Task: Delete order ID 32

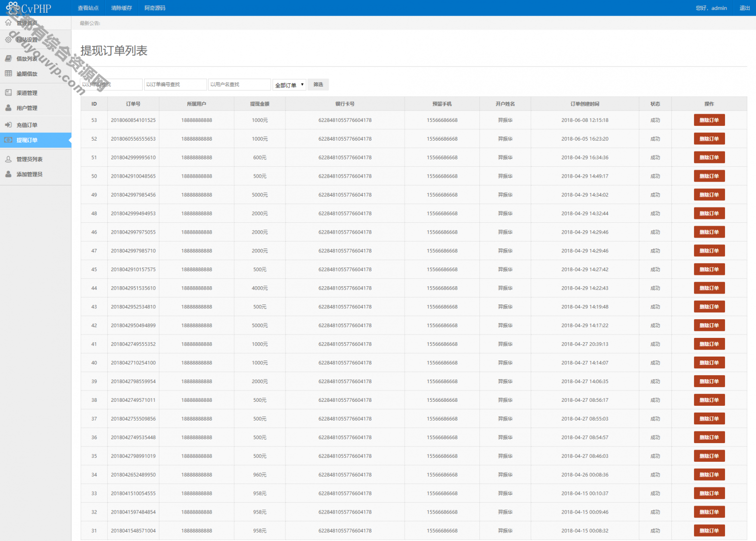Action: 709,512
